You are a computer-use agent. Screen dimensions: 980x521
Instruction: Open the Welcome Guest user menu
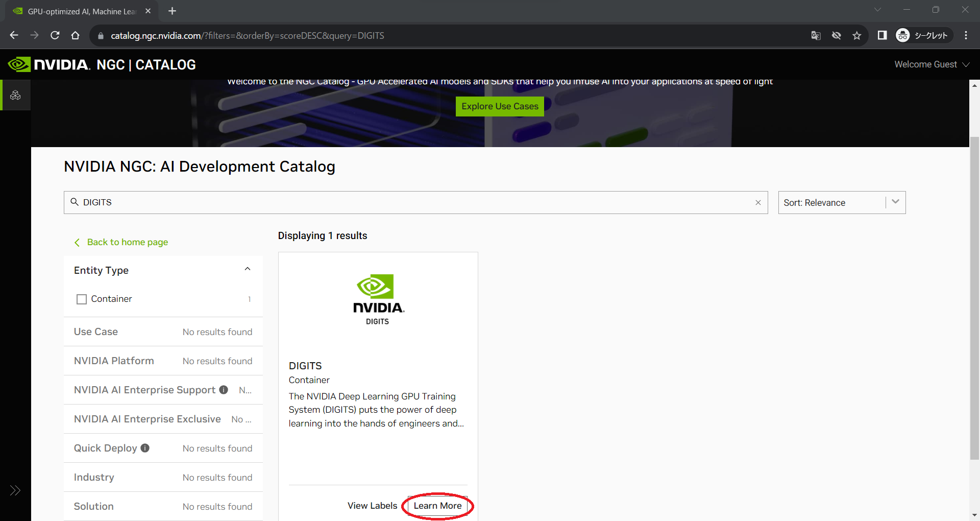pyautogui.click(x=932, y=64)
